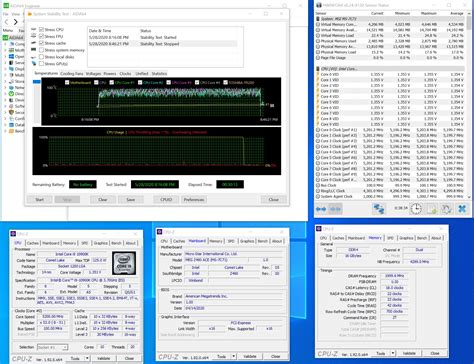Viewport: 474px width, 364px height.
Task: Toggle the CPU Core #1 graph checkbox
Action: tap(111, 82)
